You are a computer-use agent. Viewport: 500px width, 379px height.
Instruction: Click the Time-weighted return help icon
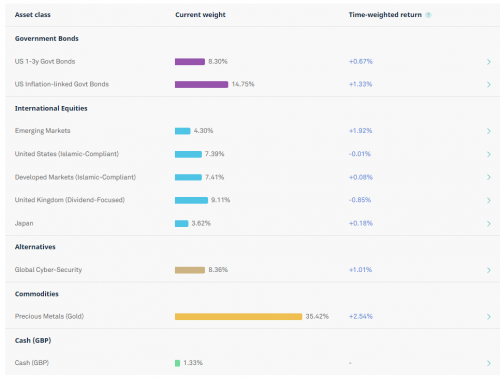pos(428,15)
